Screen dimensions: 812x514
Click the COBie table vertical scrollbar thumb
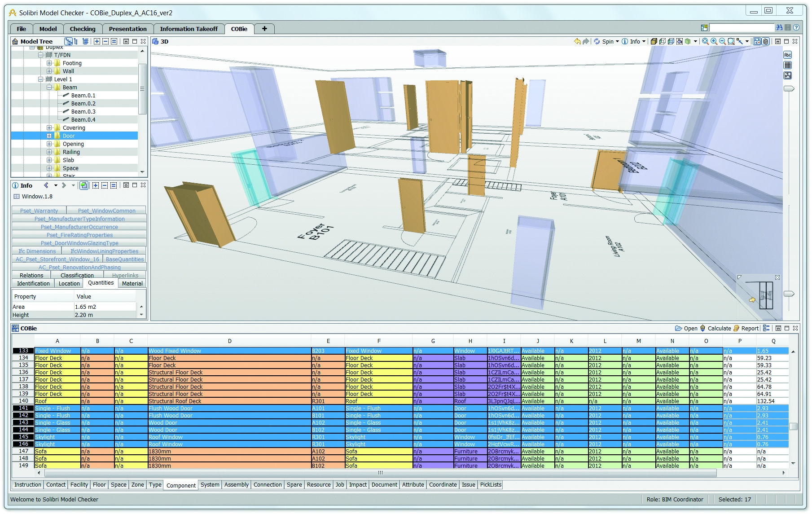click(793, 426)
